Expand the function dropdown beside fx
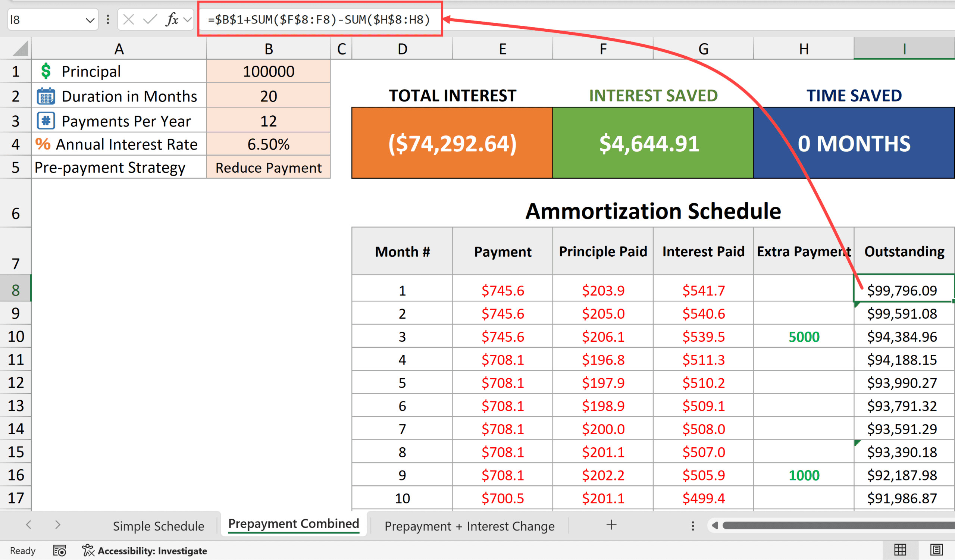Viewport: 955px width, 560px height. pyautogui.click(x=188, y=19)
